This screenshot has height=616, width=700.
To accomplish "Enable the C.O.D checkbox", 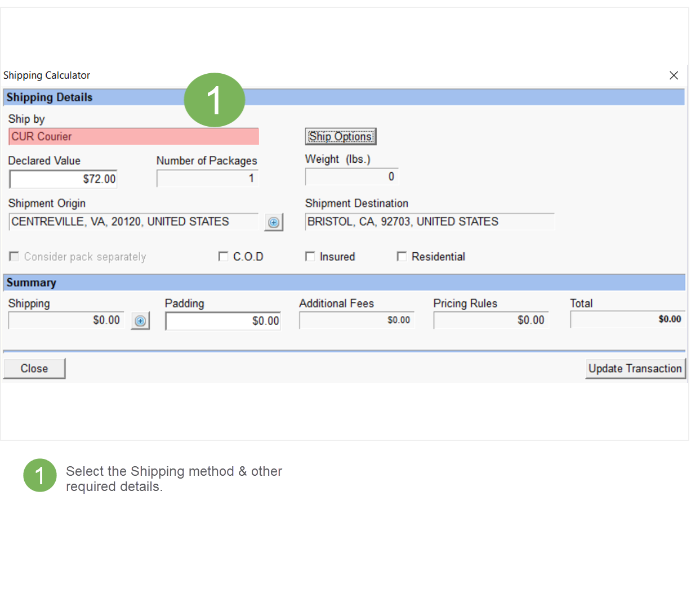I will [223, 257].
